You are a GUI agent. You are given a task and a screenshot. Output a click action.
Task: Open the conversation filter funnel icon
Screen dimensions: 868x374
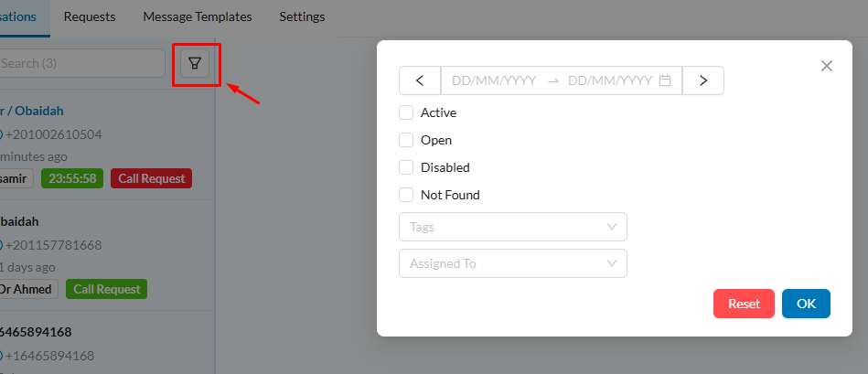195,63
